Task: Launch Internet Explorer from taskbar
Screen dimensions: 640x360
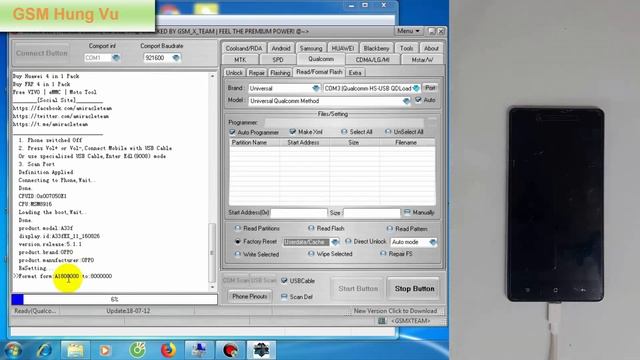Action: [44, 350]
